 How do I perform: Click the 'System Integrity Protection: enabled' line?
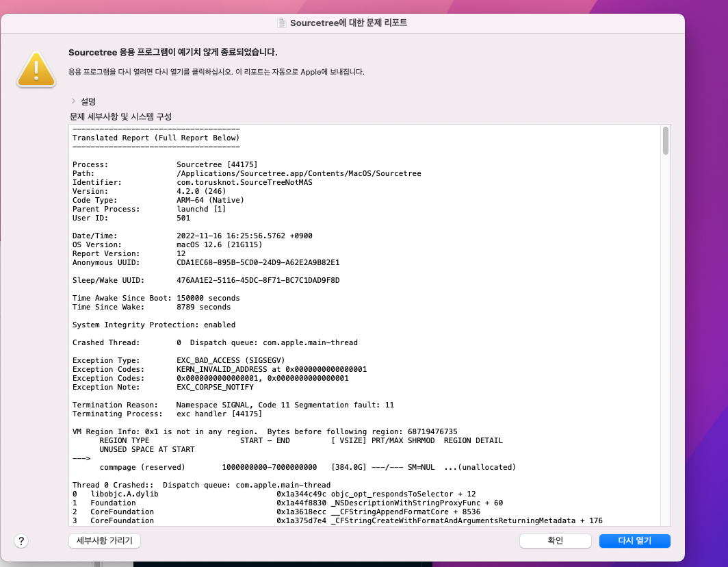[x=154, y=325]
